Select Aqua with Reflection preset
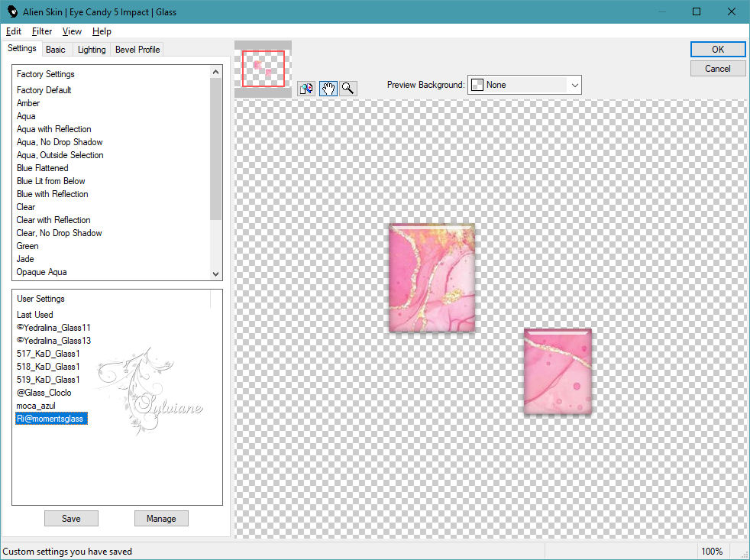 [53, 129]
